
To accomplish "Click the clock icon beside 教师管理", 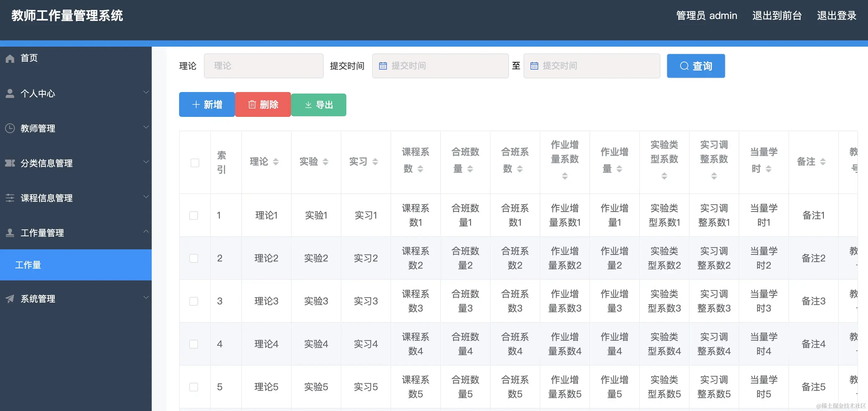I will pyautogui.click(x=9, y=128).
